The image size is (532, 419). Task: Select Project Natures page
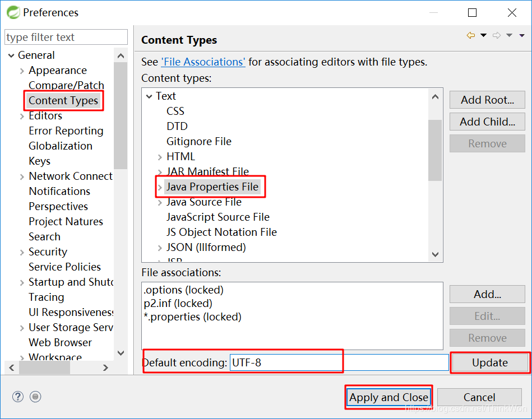[66, 221]
